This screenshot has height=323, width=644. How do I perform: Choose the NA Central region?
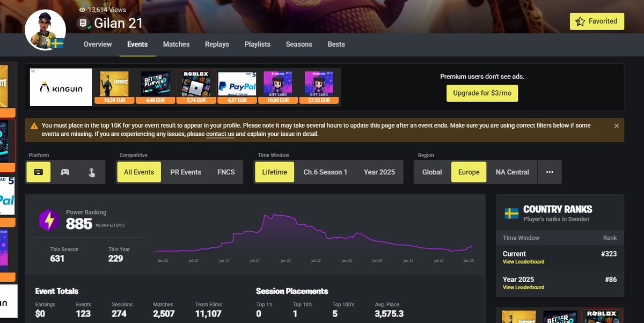[x=512, y=172]
